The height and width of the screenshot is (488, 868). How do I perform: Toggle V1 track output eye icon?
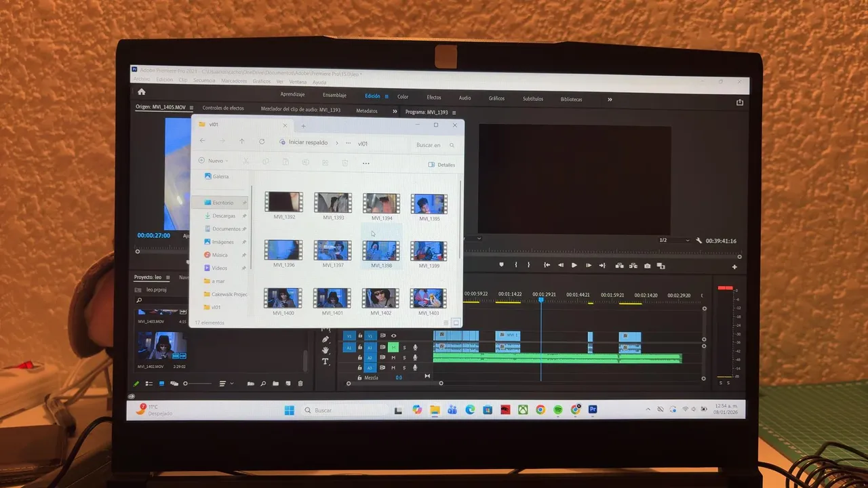coord(393,335)
